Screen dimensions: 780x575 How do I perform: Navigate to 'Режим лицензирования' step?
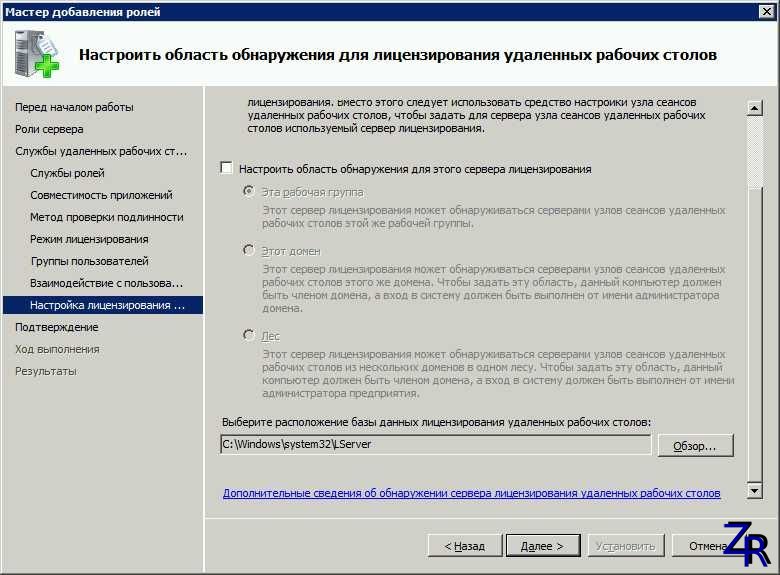[x=89, y=239]
